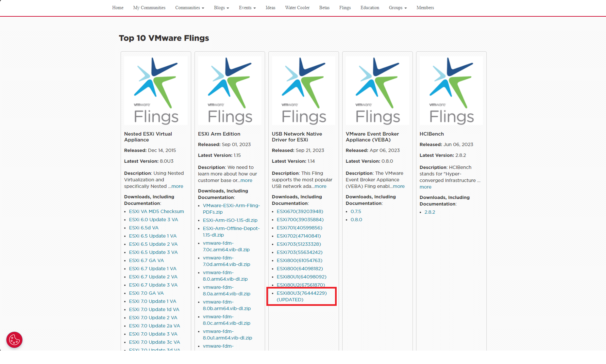The image size is (606, 364).
Task: Click the HCIBench Flings logo
Action: (451, 91)
